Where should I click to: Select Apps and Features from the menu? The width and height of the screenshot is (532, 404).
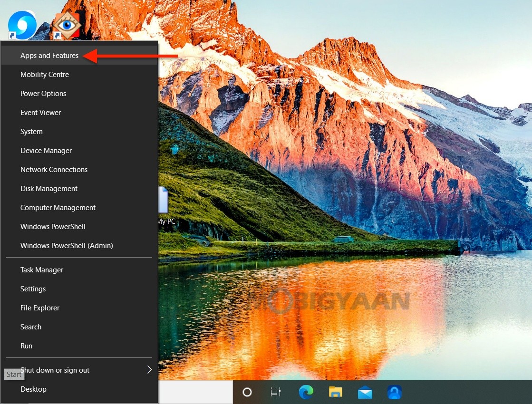(49, 55)
